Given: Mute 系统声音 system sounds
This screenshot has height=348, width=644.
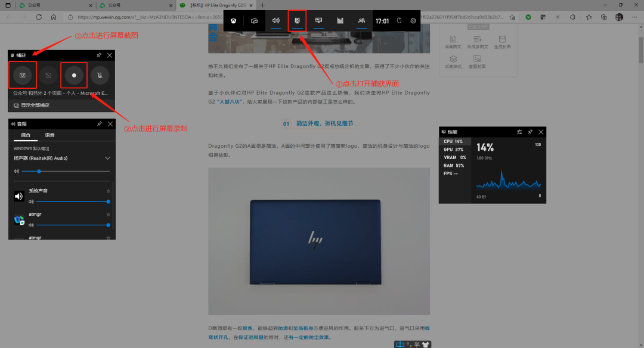Looking at the screenshot, I should [x=31, y=201].
